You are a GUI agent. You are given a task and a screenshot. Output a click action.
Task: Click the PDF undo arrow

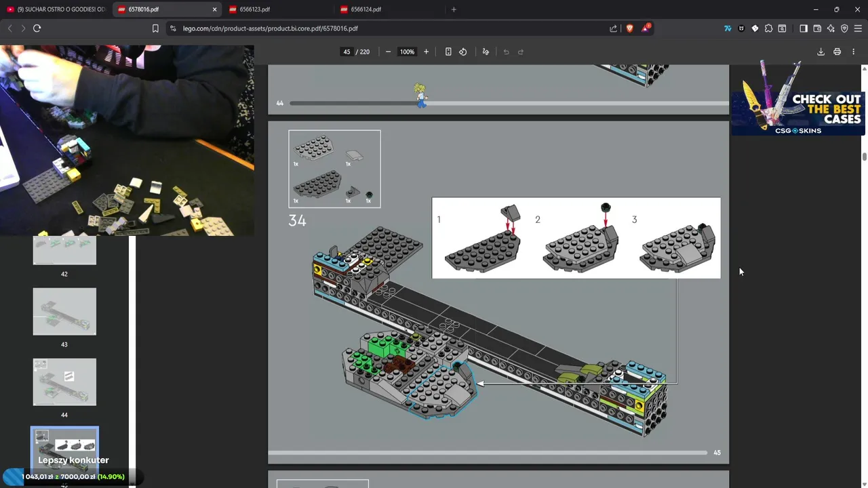pos(506,52)
